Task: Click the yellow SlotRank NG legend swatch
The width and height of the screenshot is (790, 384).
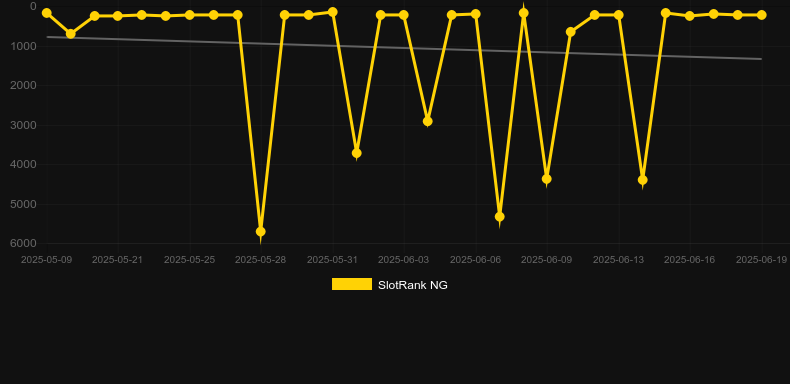Action: coord(352,284)
